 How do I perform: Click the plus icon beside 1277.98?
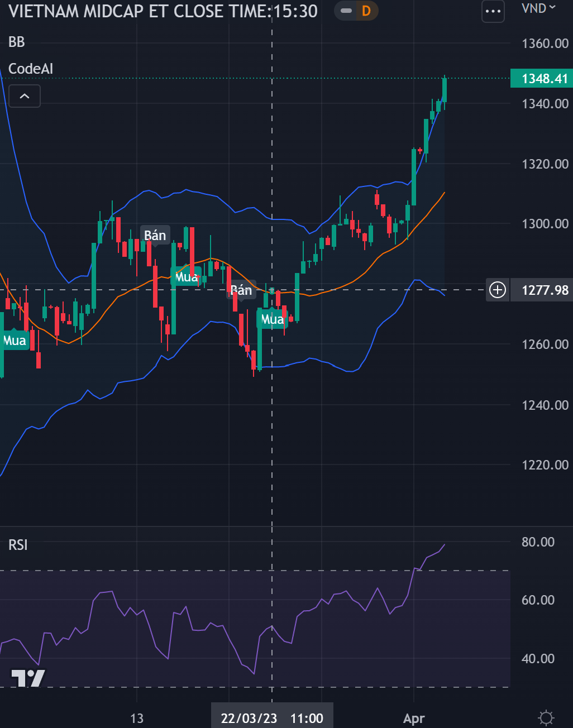point(497,290)
